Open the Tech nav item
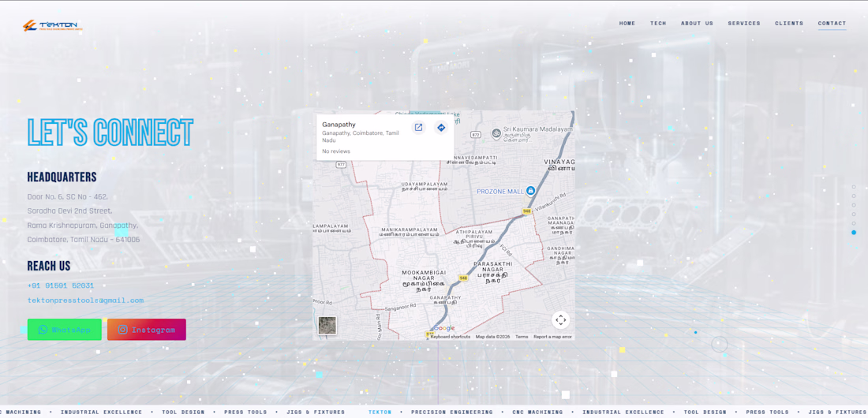This screenshot has height=418, width=868. [x=658, y=23]
